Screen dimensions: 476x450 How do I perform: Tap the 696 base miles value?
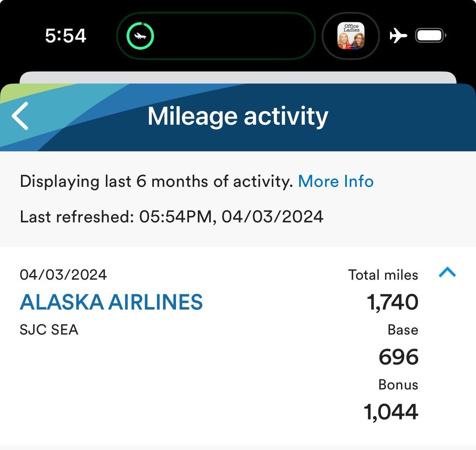(398, 357)
